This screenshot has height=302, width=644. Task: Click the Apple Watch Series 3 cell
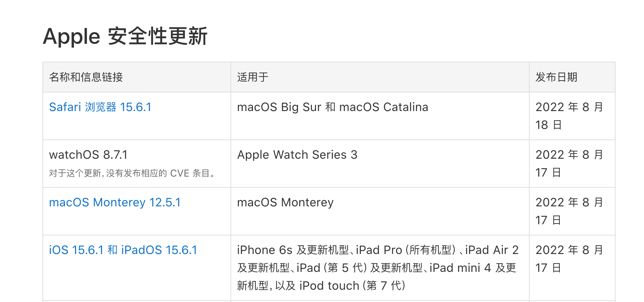click(x=297, y=155)
